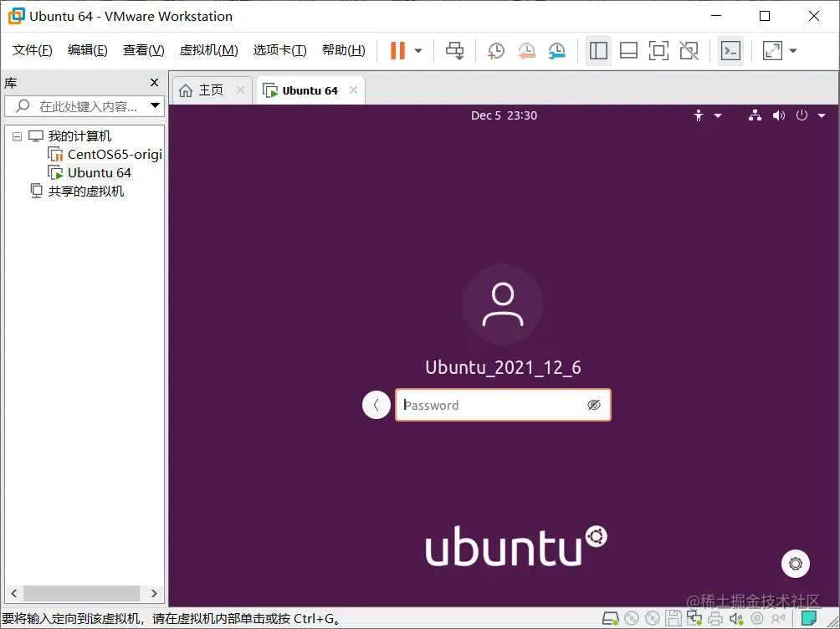This screenshot has height=629, width=840.
Task: Open the snapshot manager
Action: 557,51
